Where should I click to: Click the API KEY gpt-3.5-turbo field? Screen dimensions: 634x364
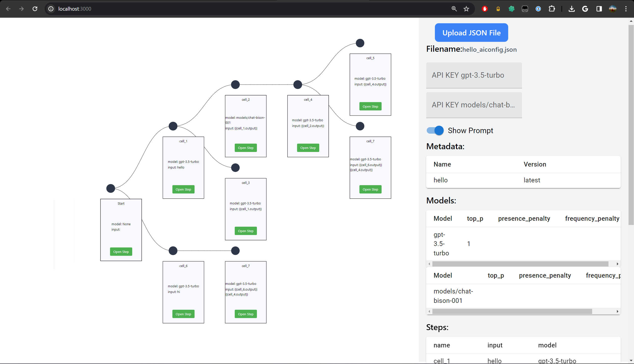click(x=474, y=75)
